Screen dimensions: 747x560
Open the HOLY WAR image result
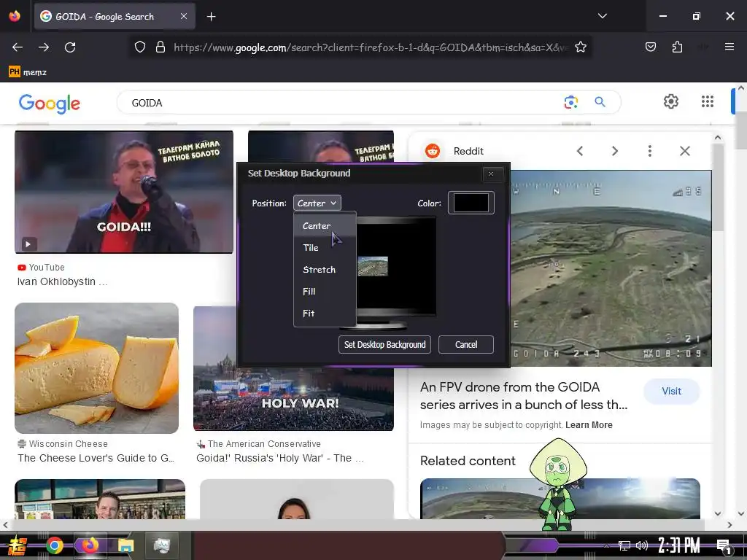(293, 399)
